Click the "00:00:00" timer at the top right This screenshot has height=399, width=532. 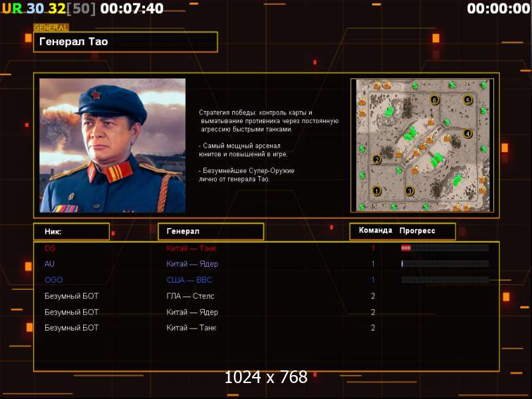(x=499, y=9)
